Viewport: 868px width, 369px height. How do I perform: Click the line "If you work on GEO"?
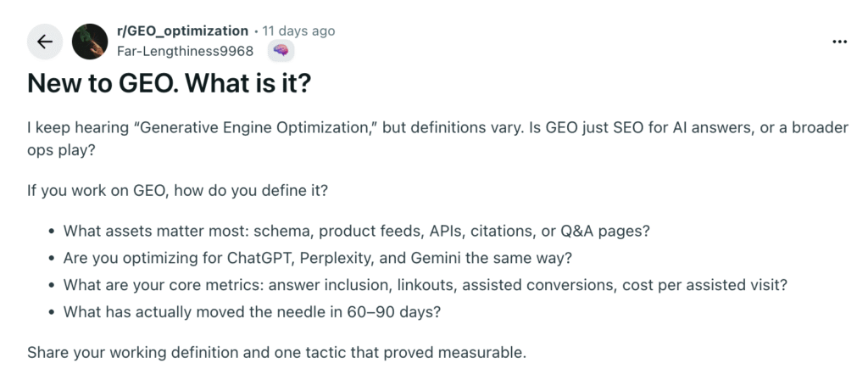177,190
